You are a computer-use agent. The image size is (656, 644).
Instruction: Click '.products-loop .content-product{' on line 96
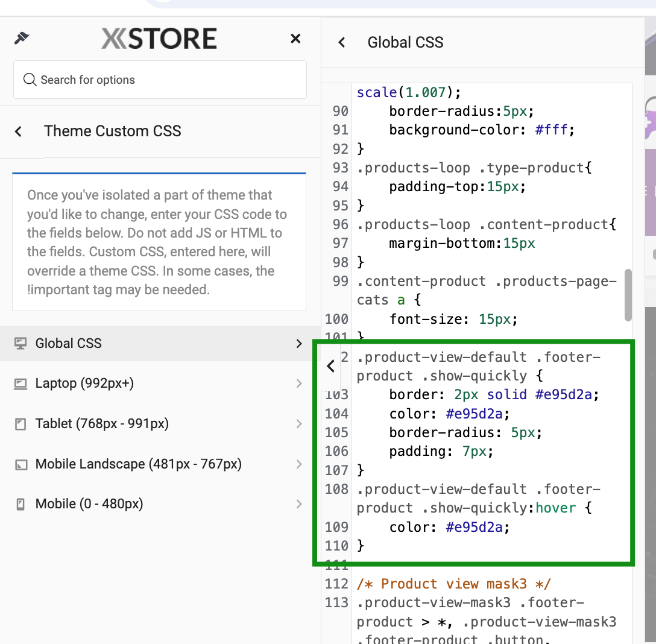click(487, 224)
